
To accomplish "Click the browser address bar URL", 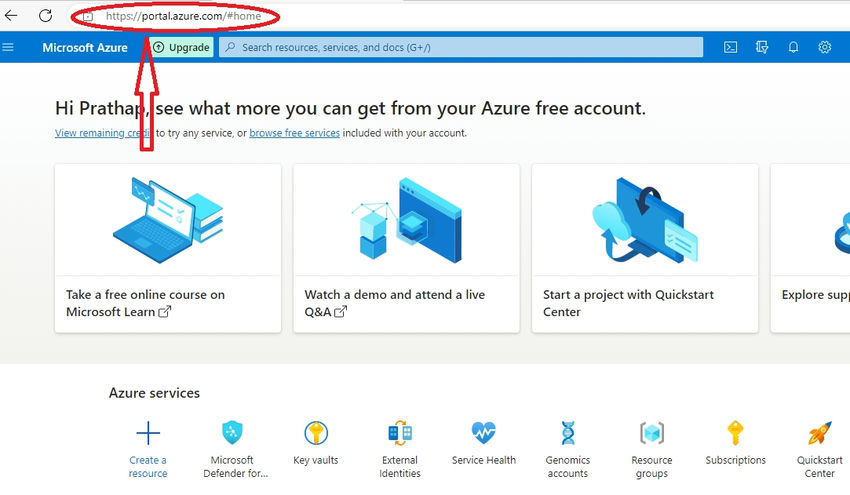I will click(x=183, y=16).
